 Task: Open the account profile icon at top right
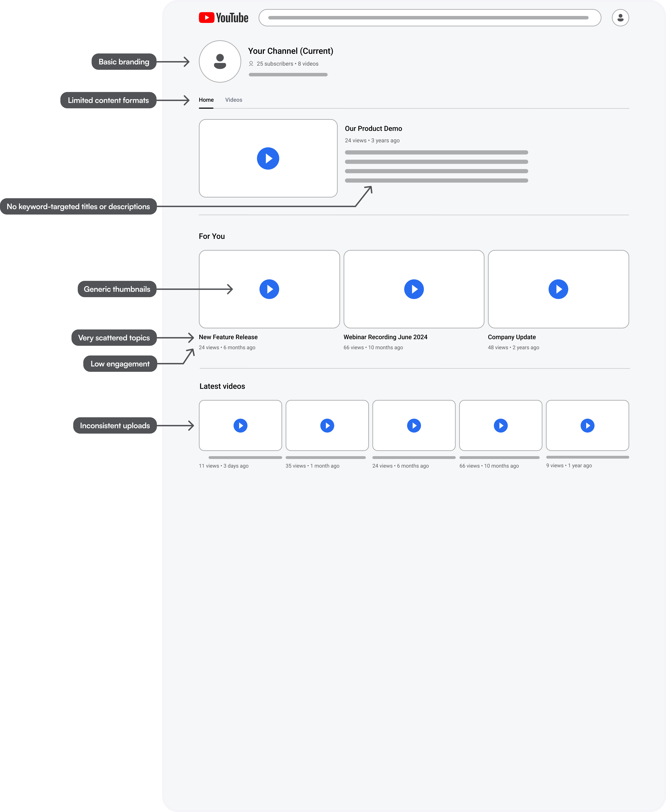[620, 18]
